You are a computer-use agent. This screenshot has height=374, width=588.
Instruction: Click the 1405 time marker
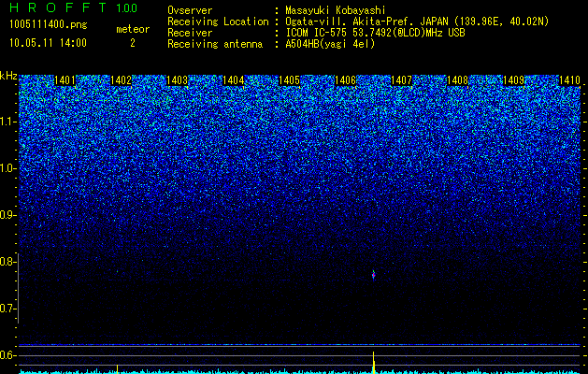click(290, 80)
